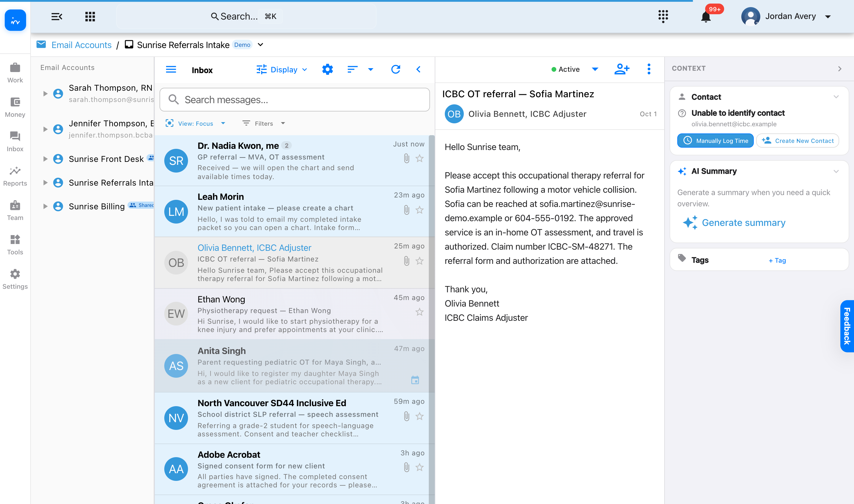The height and width of the screenshot is (504, 854).
Task: Expand Sunrise Front Desk account tree
Action: [45, 159]
